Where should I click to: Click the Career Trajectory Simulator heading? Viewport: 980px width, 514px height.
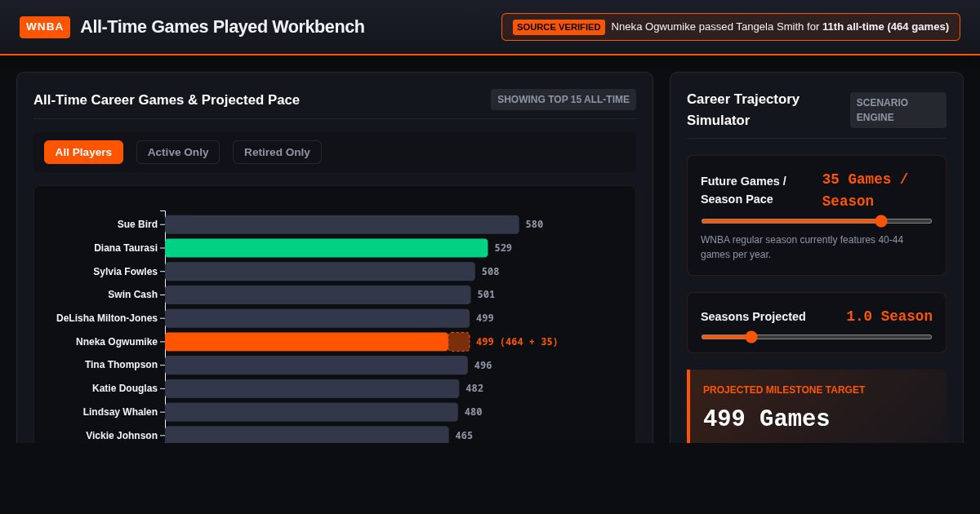click(x=743, y=110)
